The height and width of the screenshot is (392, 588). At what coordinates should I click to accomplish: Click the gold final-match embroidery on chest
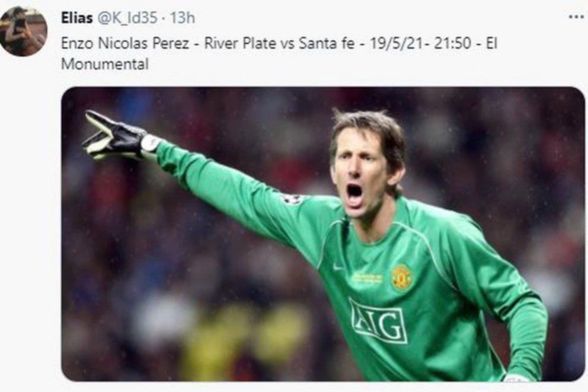367,278
